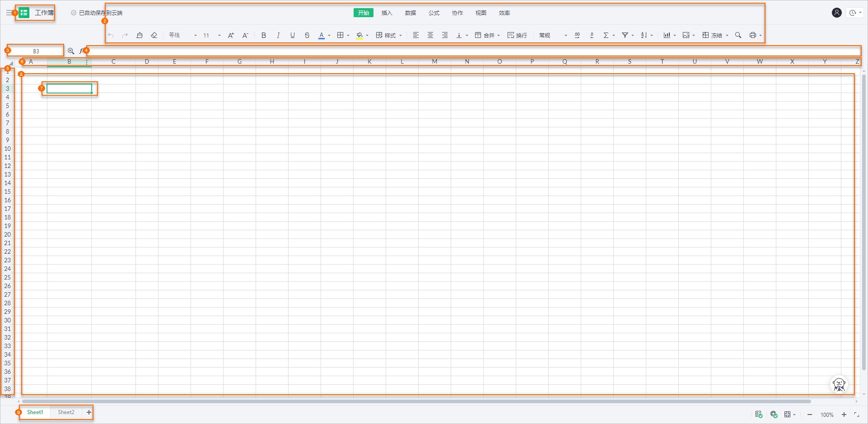
Task: Add a new sheet with plus
Action: coord(89,412)
